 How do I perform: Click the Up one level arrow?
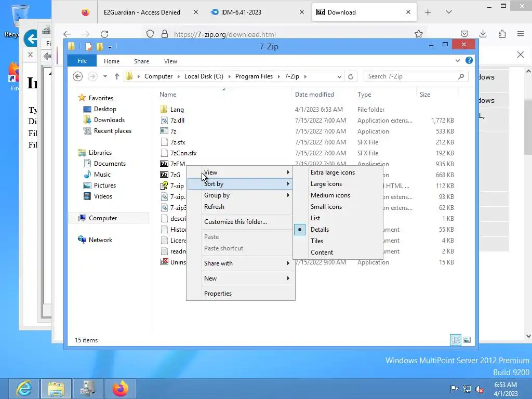117,76
